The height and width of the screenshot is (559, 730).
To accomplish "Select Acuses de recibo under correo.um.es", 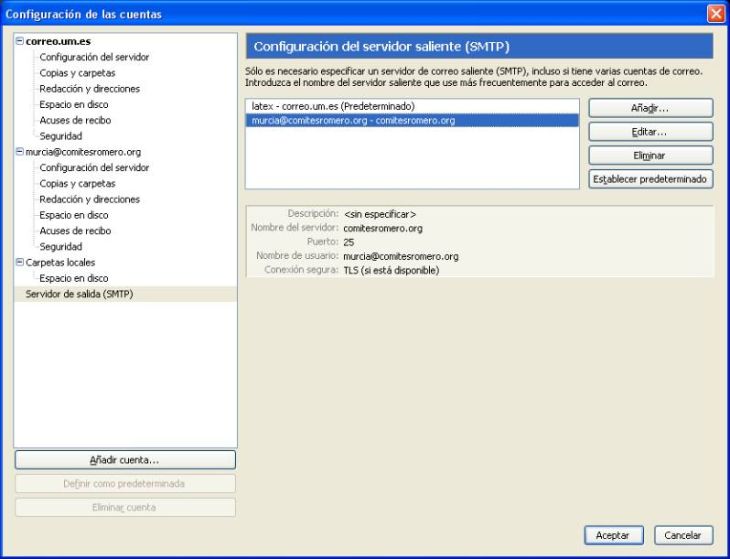I will pyautogui.click(x=75, y=120).
